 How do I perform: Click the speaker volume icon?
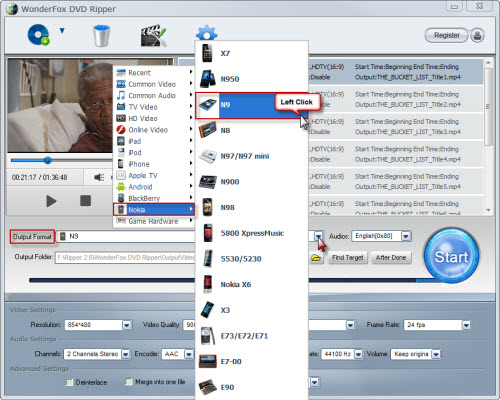[99, 177]
